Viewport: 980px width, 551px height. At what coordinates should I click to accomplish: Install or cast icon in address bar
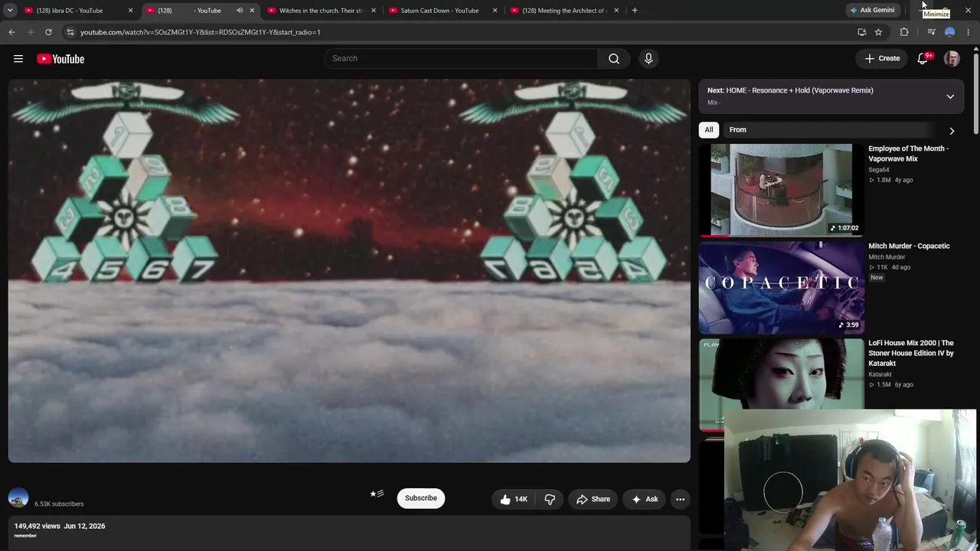coord(861,32)
